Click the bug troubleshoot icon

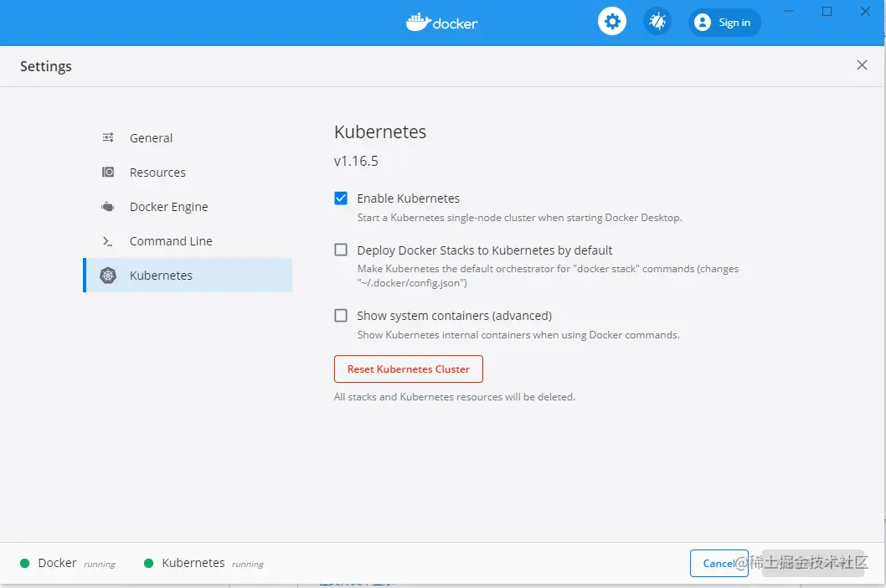(x=657, y=22)
